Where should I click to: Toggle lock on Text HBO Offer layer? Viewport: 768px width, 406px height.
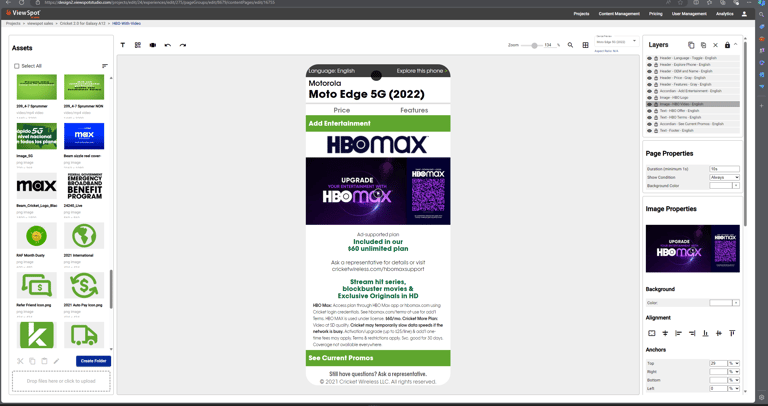[656, 111]
